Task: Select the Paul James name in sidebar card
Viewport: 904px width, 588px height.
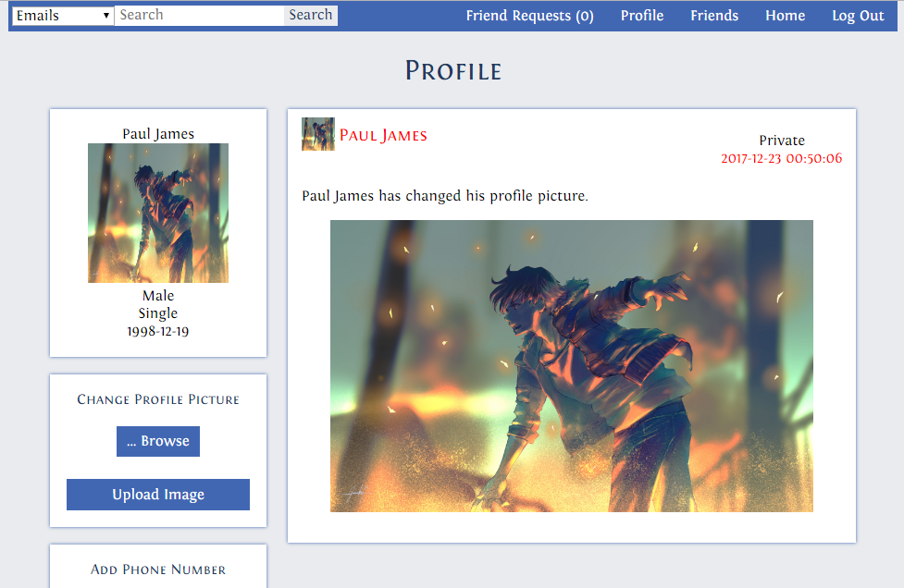Action: [158, 134]
